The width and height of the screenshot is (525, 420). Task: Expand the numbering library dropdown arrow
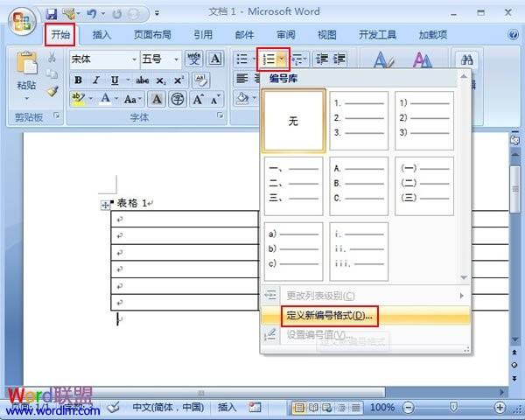[x=281, y=59]
